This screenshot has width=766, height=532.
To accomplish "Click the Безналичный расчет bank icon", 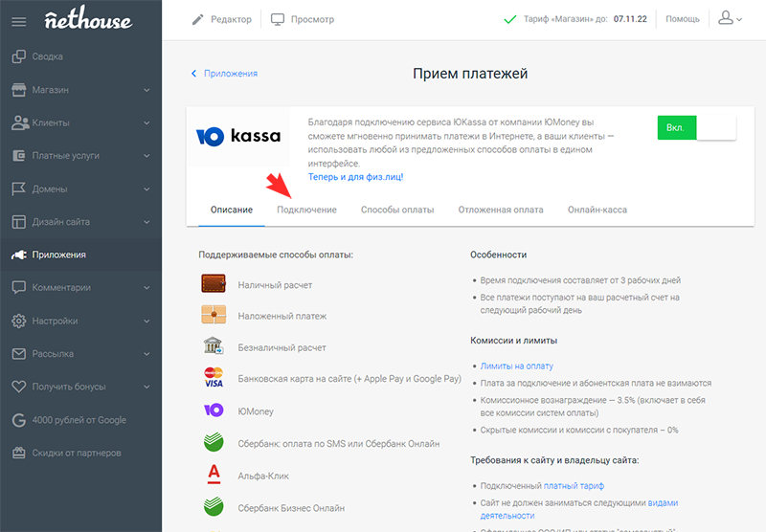I will [214, 345].
